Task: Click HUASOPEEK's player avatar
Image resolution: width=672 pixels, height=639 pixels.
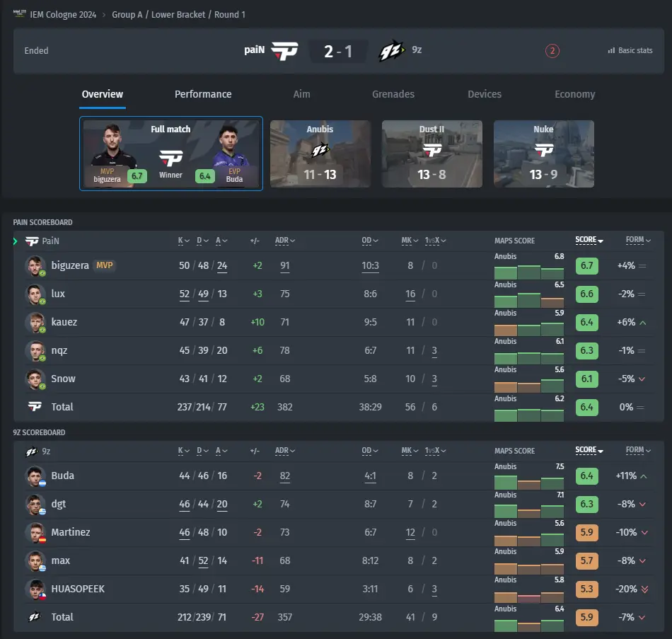Action: point(35,589)
